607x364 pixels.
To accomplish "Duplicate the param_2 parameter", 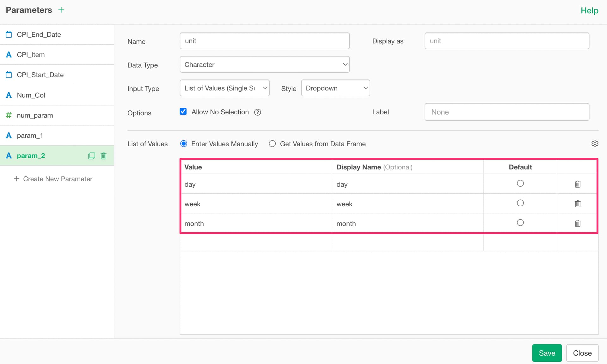I will 91,156.
